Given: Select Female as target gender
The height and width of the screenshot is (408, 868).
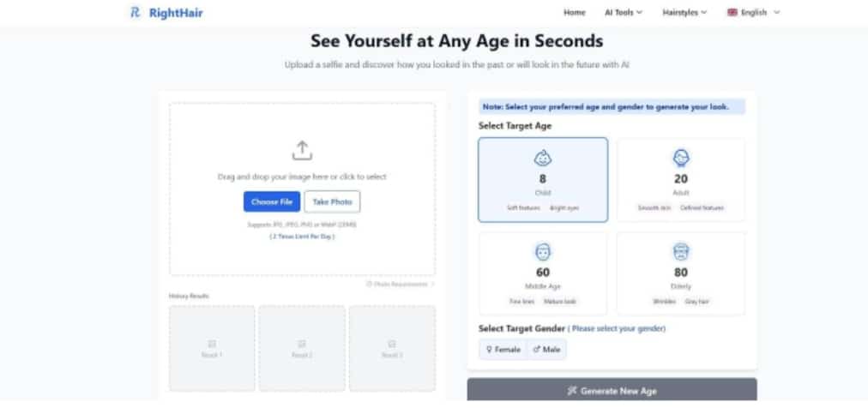Looking at the screenshot, I should [503, 350].
